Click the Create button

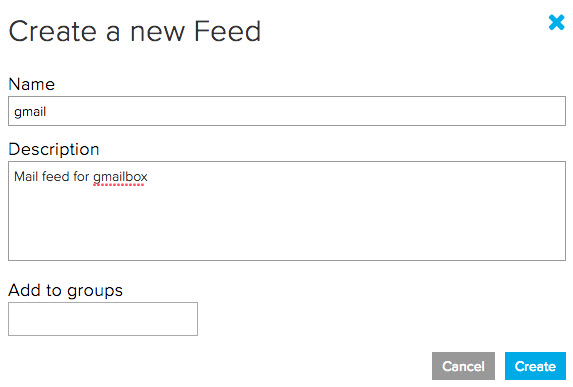(535, 366)
